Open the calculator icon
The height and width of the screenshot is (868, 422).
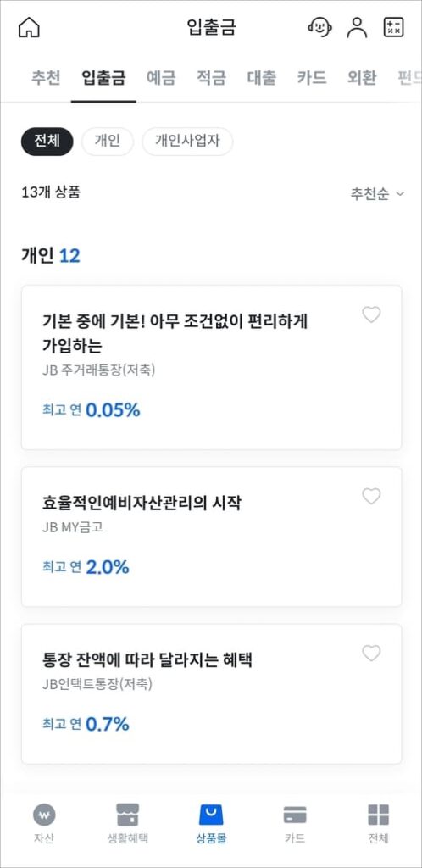pos(394,27)
